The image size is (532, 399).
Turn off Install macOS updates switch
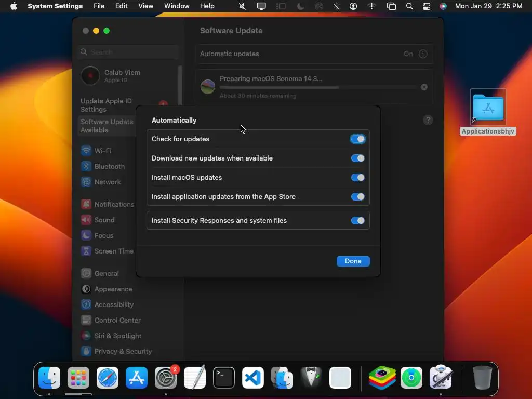[x=357, y=178]
